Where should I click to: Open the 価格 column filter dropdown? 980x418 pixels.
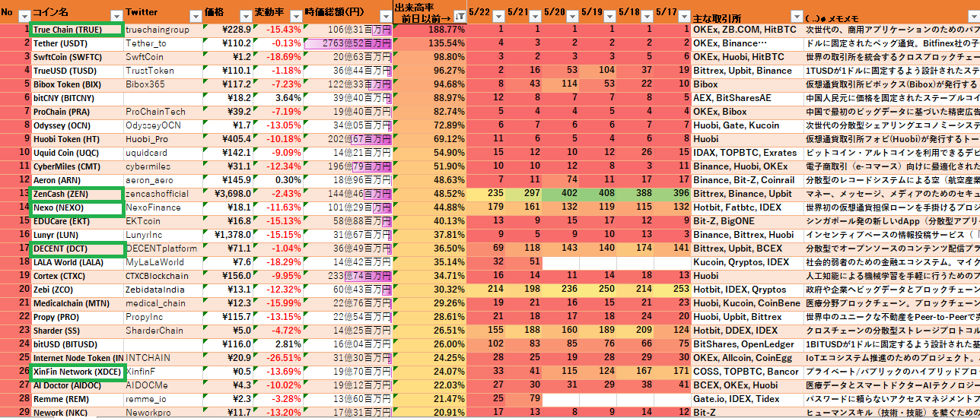[245, 16]
